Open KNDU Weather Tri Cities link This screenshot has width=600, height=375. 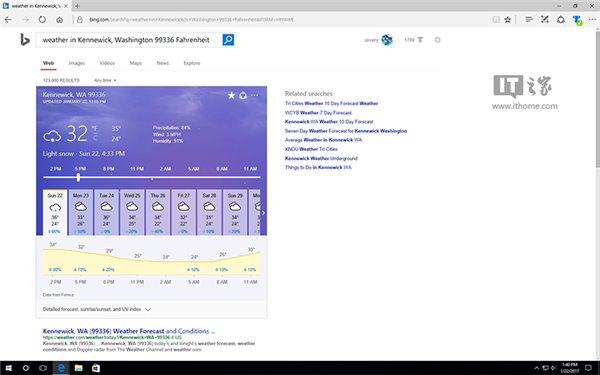[x=311, y=149]
